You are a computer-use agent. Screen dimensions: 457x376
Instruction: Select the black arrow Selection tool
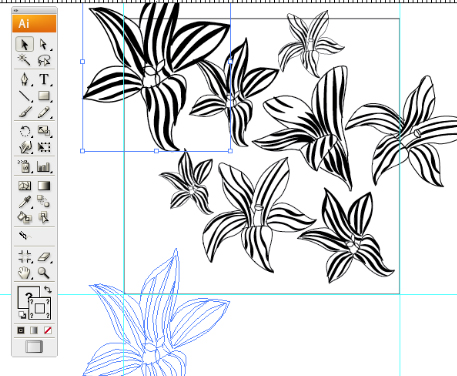[25, 44]
